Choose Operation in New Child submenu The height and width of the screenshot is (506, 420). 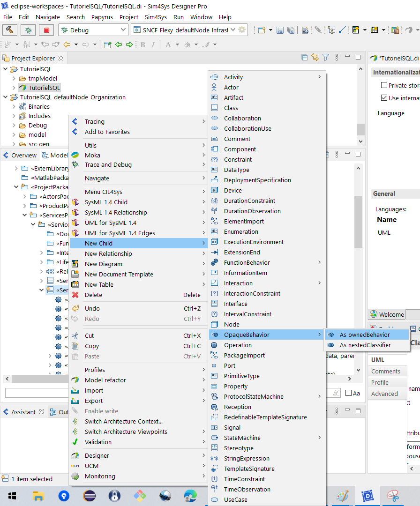[267, 345]
